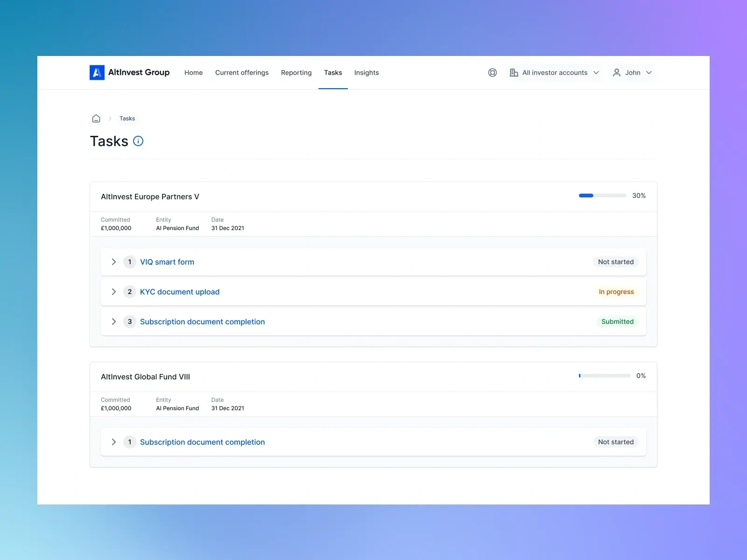Image resolution: width=747 pixels, height=560 pixels.
Task: Click Tasks in the breadcrumb trail
Action: [x=127, y=118]
